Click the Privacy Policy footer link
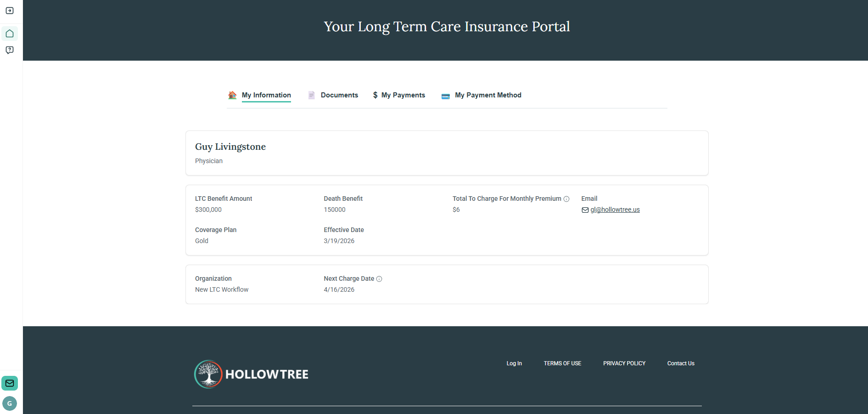The image size is (868, 414). pyautogui.click(x=624, y=363)
